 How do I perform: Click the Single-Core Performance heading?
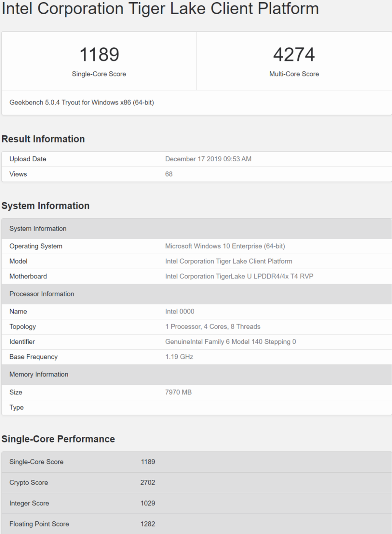(58, 439)
